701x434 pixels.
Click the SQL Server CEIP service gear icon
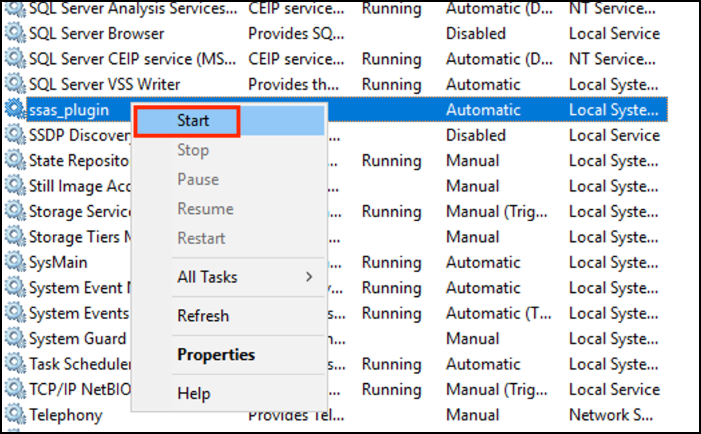[15, 59]
